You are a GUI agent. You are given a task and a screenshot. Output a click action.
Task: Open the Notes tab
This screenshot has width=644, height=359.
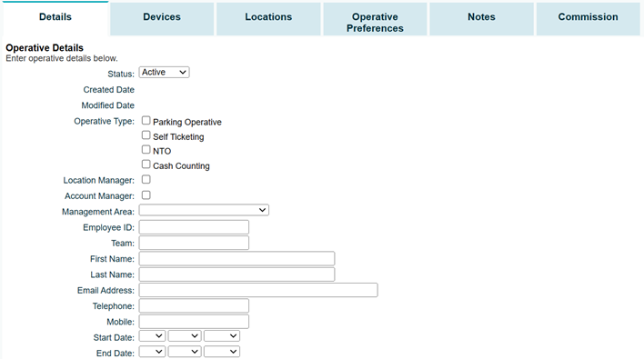[481, 19]
